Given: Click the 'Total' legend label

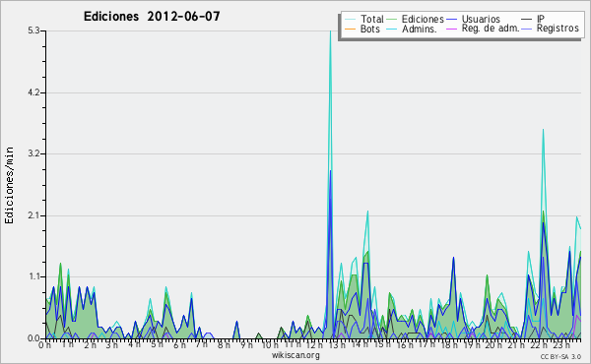Looking at the screenshot, I should pyautogui.click(x=372, y=19).
